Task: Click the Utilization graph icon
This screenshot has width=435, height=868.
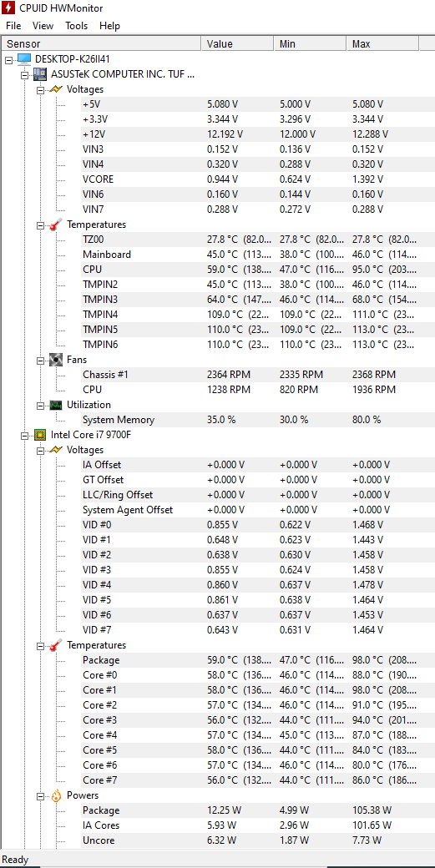Action: (x=56, y=405)
